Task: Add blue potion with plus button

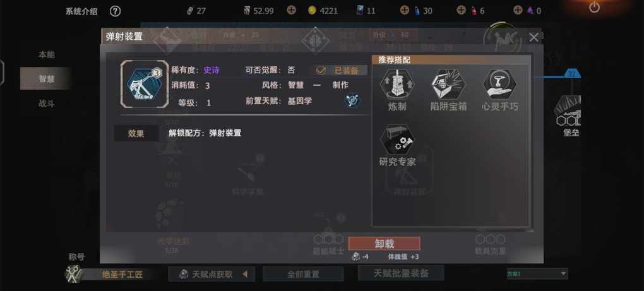Action: (x=405, y=10)
